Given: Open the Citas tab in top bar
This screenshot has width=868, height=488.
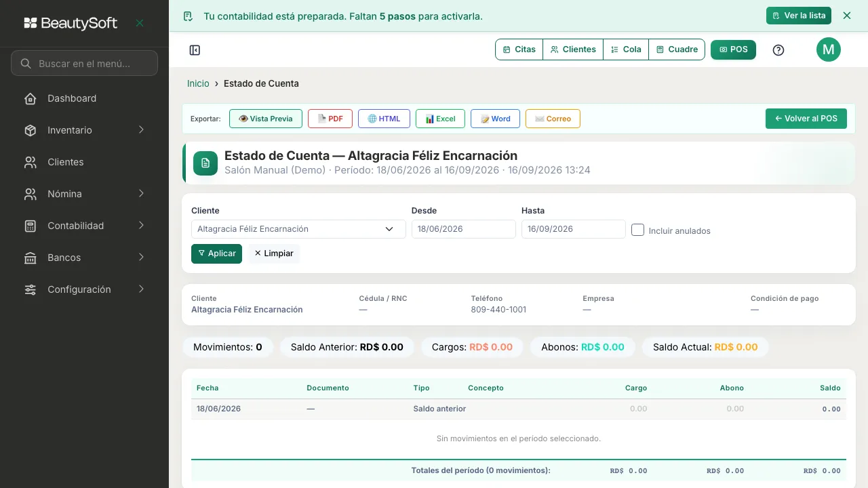Looking at the screenshot, I should (x=519, y=49).
